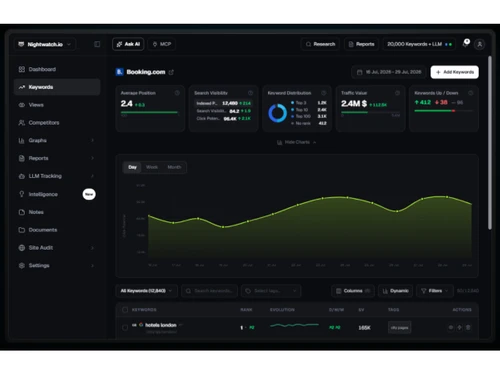Open Views in sidebar
Image resolution: width=500 pixels, height=375 pixels.
(x=57, y=105)
